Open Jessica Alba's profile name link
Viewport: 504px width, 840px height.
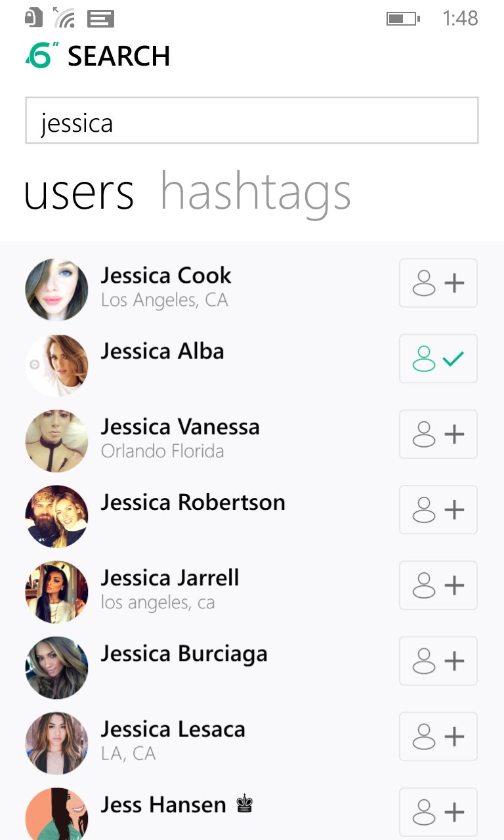(162, 351)
